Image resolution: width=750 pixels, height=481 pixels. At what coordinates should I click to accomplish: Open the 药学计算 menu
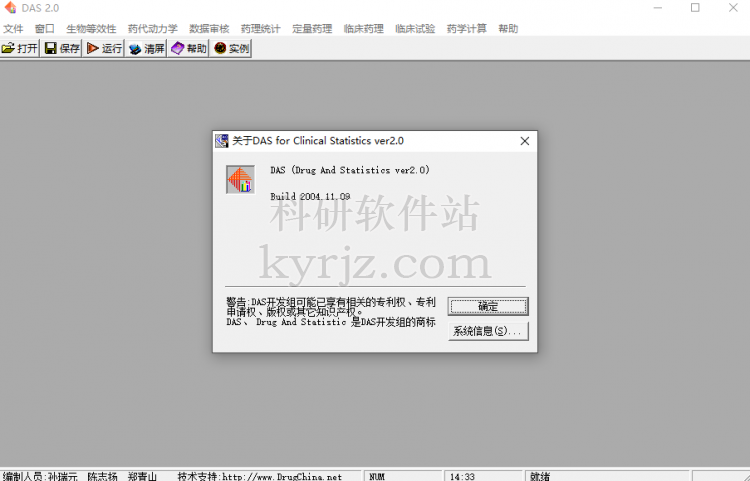click(466, 29)
